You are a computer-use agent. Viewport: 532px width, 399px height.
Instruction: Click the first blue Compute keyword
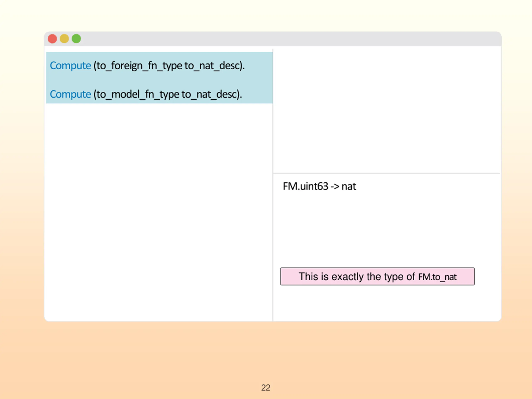[x=70, y=66]
